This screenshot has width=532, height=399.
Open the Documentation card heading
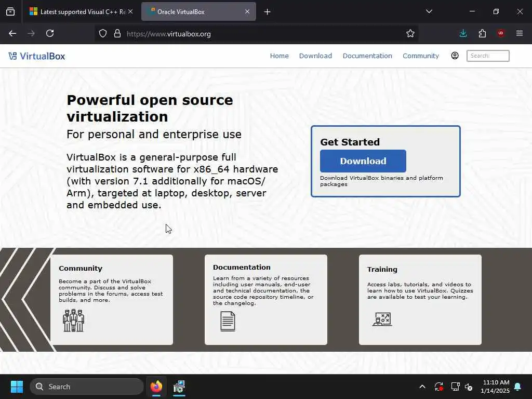coord(242,268)
